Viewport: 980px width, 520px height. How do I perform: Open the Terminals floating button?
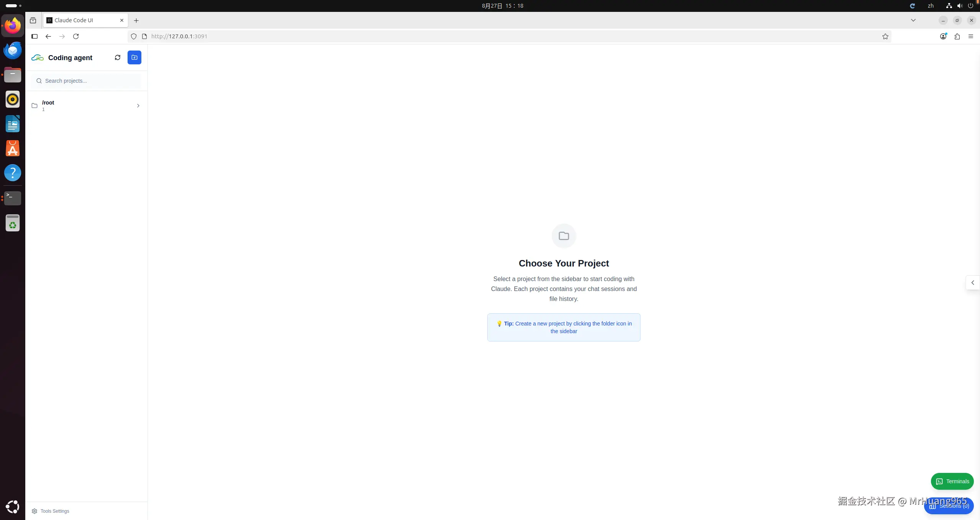(952, 481)
